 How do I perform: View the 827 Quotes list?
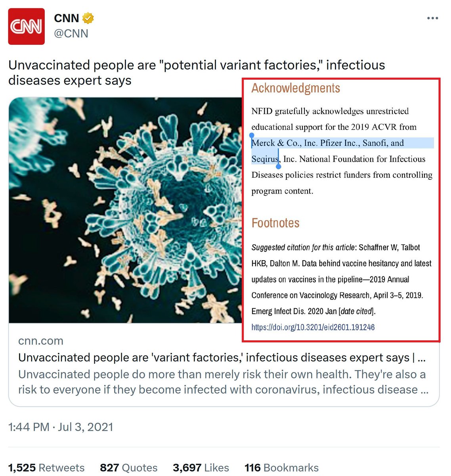point(128,468)
